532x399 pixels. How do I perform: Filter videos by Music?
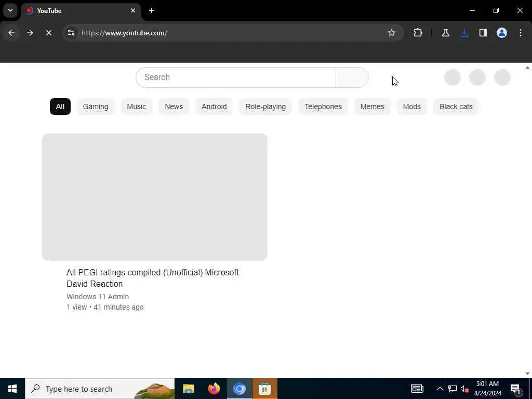coord(137,107)
